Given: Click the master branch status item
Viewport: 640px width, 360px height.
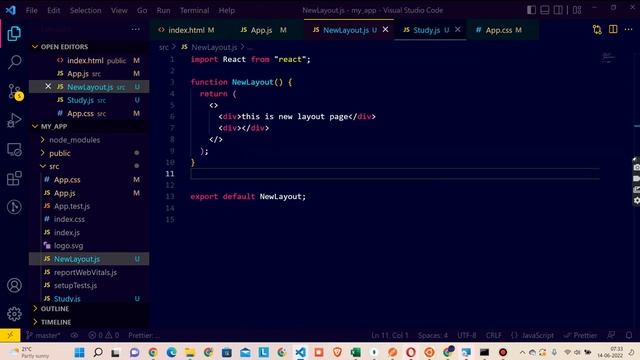Looking at the screenshot, I should 43,336.
